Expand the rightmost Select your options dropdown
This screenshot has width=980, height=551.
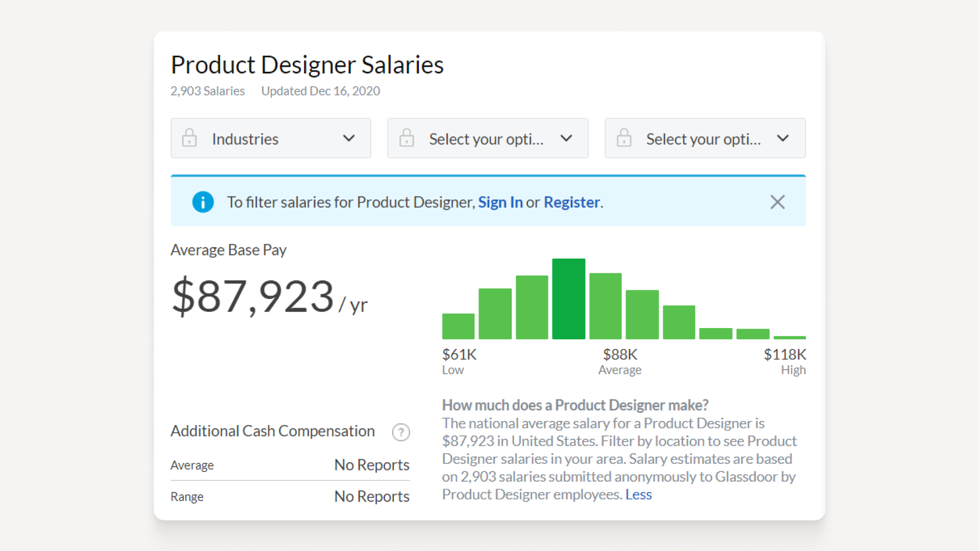705,138
